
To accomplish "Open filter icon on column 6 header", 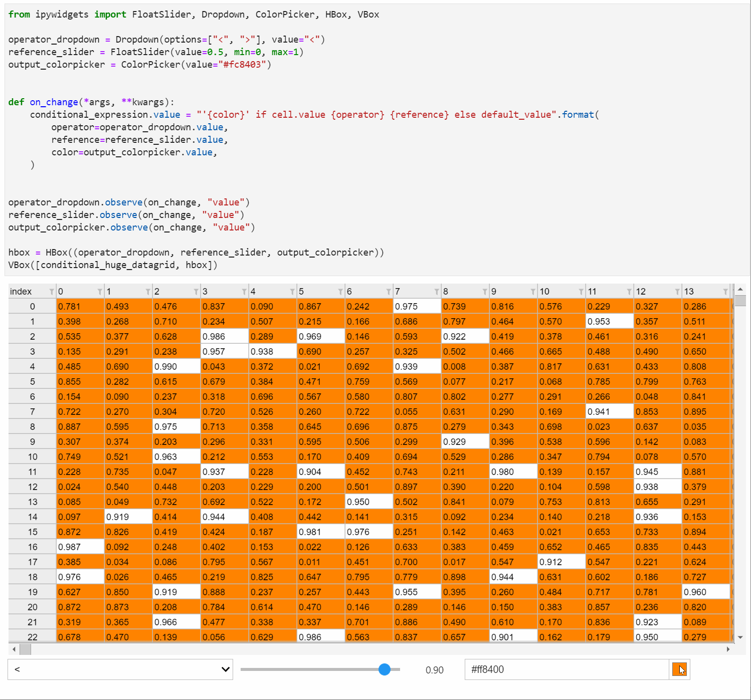I will [388, 292].
